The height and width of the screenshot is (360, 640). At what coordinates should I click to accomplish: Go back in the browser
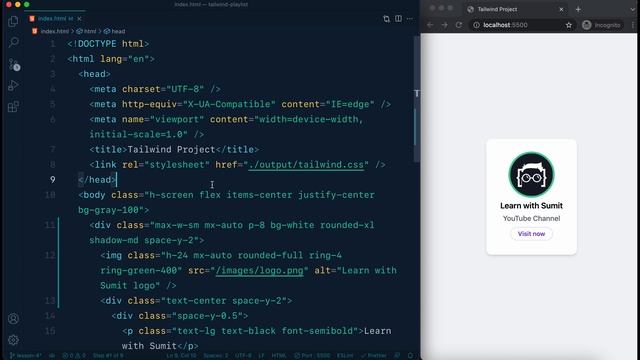[x=430, y=25]
